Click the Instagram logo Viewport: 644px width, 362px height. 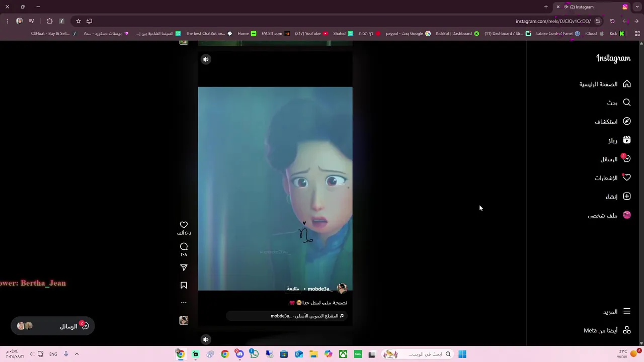[613, 58]
